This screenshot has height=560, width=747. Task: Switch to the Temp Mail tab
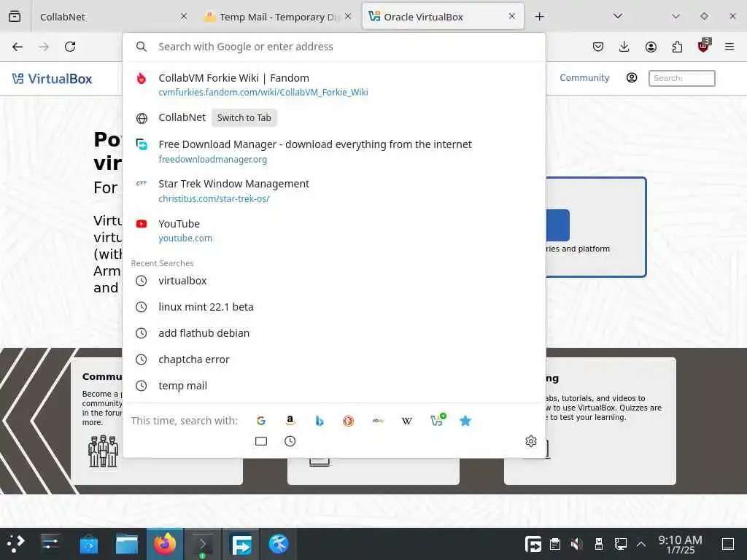tap(279, 17)
